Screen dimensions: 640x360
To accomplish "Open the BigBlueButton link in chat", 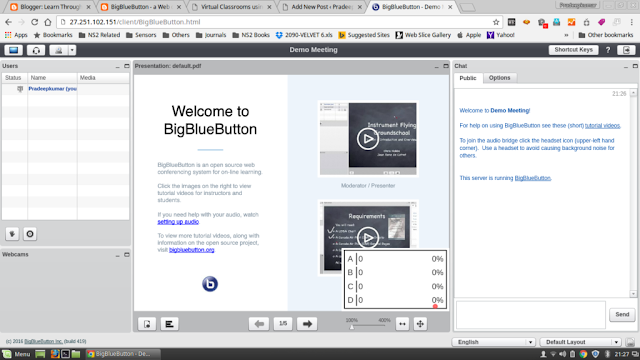I will (532, 178).
